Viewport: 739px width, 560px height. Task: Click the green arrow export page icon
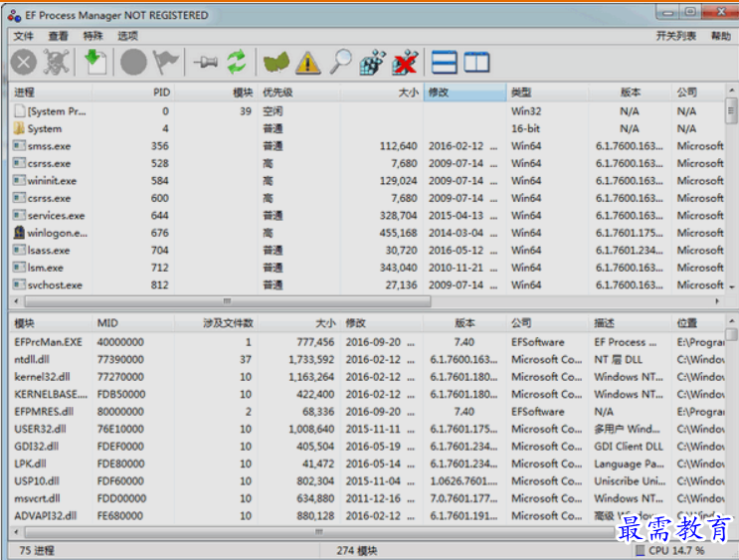click(95, 63)
